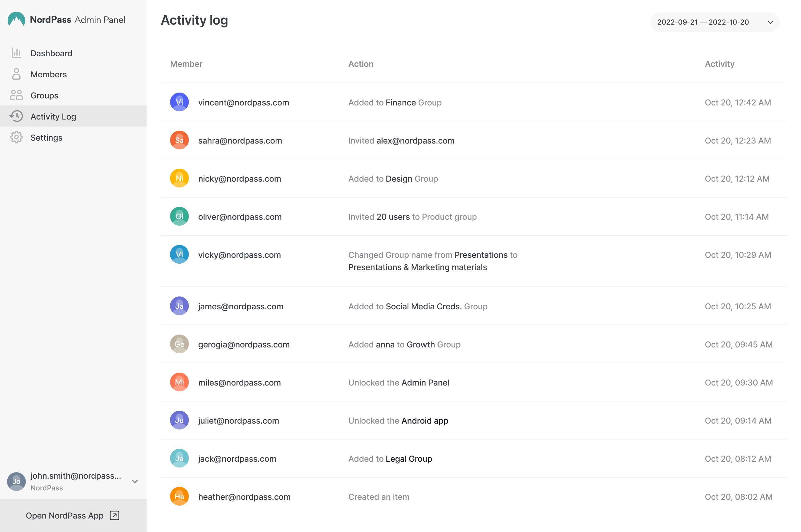
Task: Click sahra's orange Sa avatar
Action: click(179, 140)
